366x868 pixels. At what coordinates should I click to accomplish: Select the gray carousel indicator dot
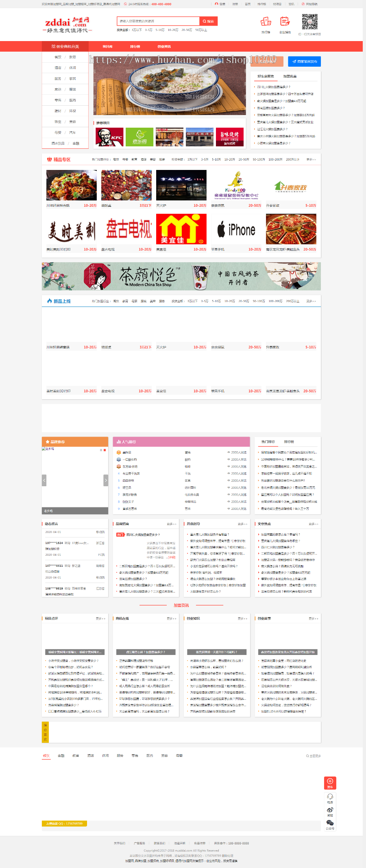(x=101, y=450)
